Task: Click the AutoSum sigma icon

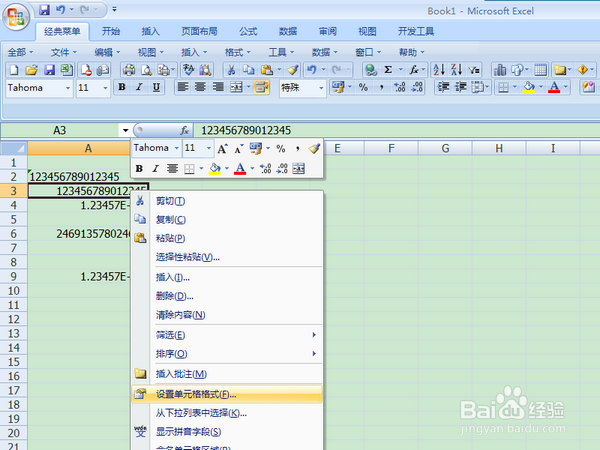Action: pos(388,70)
